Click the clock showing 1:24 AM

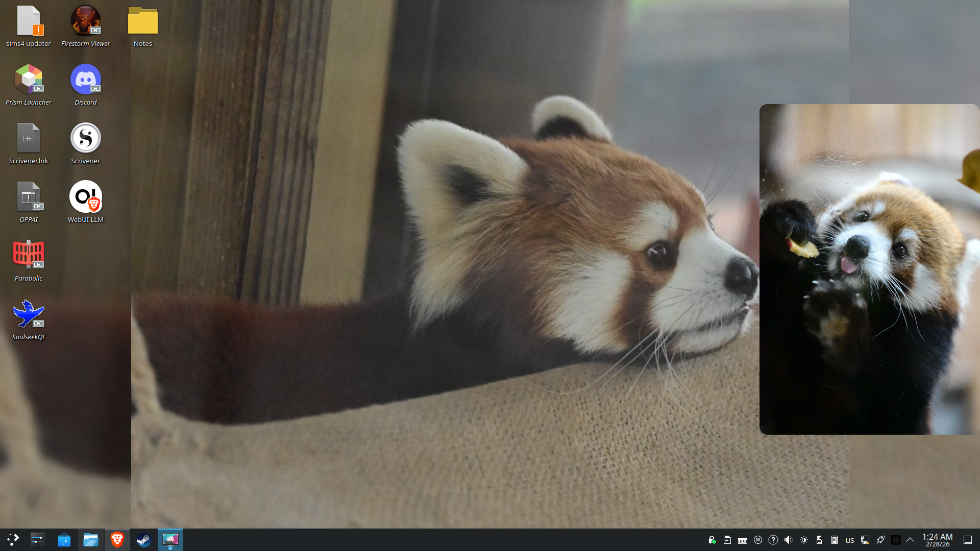[x=937, y=540]
